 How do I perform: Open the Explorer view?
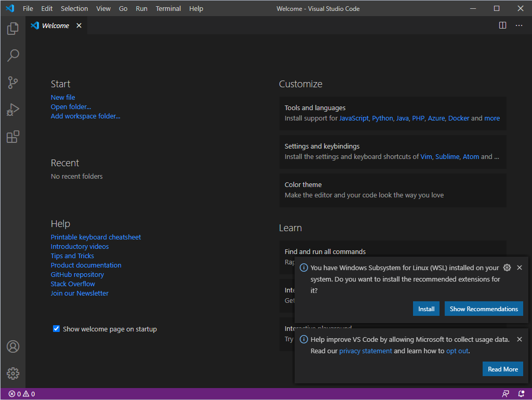point(12,29)
